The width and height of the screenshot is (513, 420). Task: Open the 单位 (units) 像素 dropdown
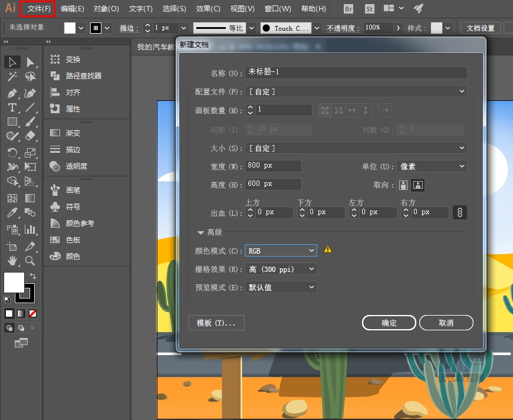click(431, 167)
